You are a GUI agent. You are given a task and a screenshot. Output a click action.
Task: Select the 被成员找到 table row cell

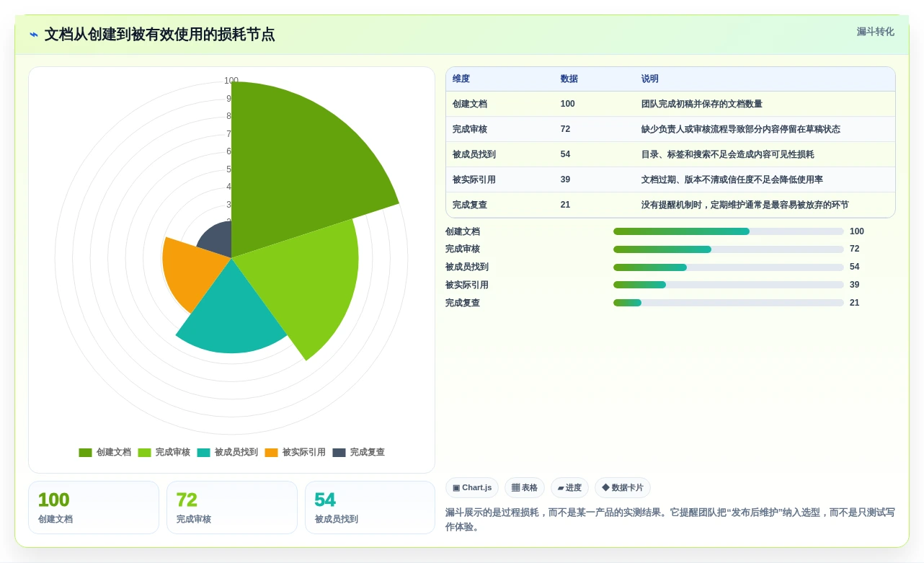(474, 154)
